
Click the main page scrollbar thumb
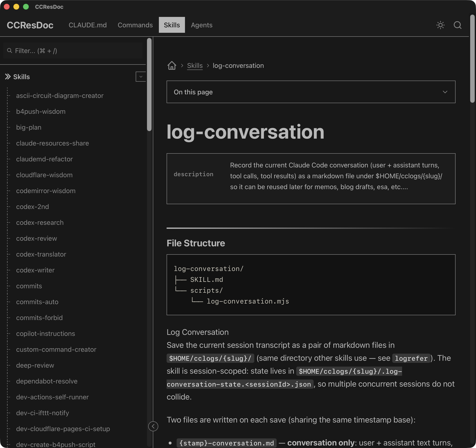point(472,59)
